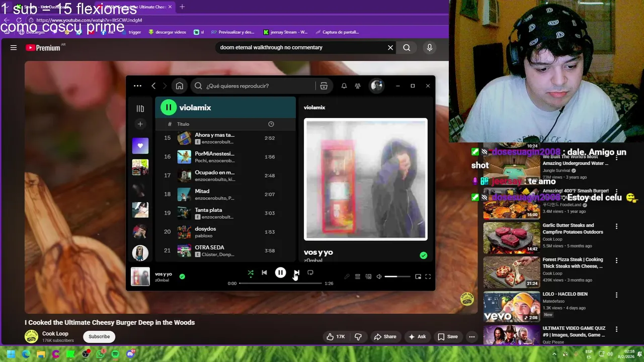This screenshot has width=644, height=362.
Task: Go to YouTube Premium home logo
Action: tap(43, 48)
